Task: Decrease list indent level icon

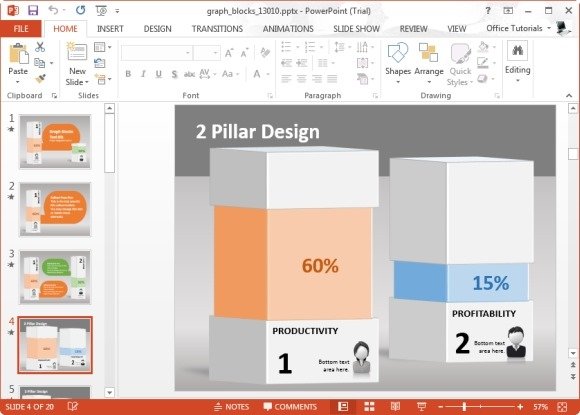Action: tap(286, 63)
